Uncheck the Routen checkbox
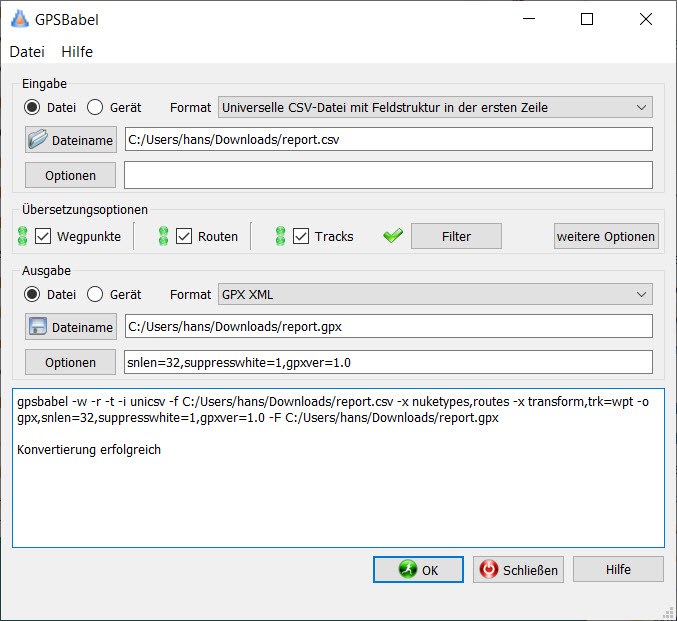This screenshot has height=621, width=677. point(184,236)
